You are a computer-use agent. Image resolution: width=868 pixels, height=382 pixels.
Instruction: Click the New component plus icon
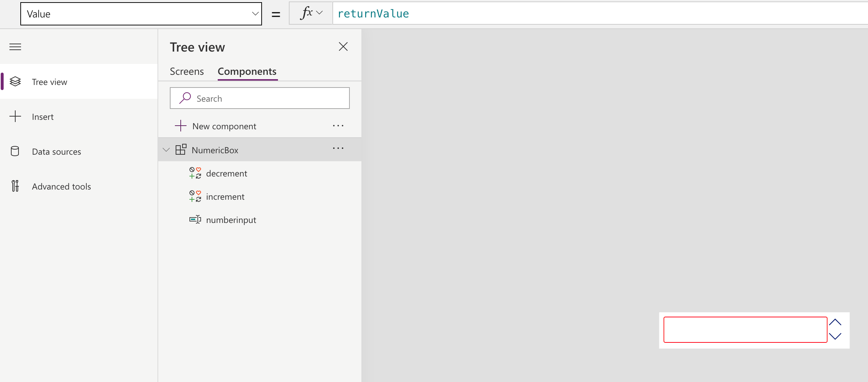(x=181, y=126)
